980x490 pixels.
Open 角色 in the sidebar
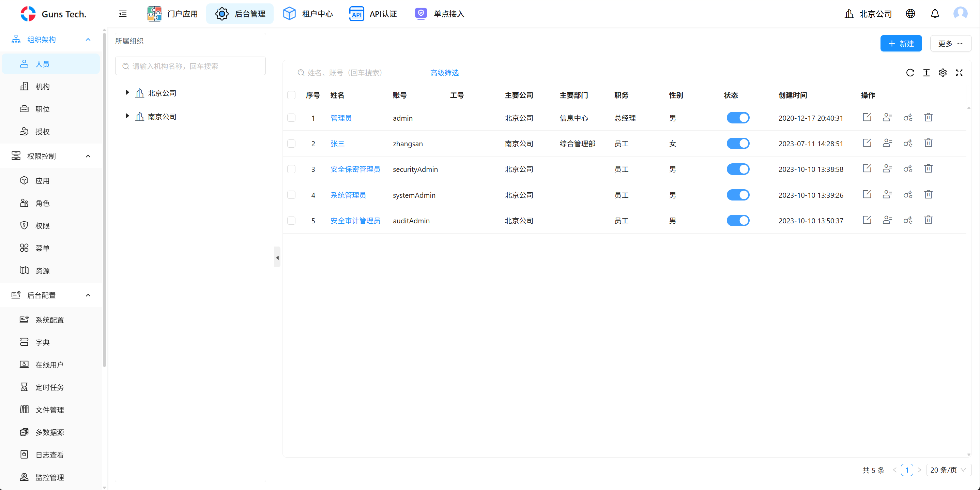[51, 203]
